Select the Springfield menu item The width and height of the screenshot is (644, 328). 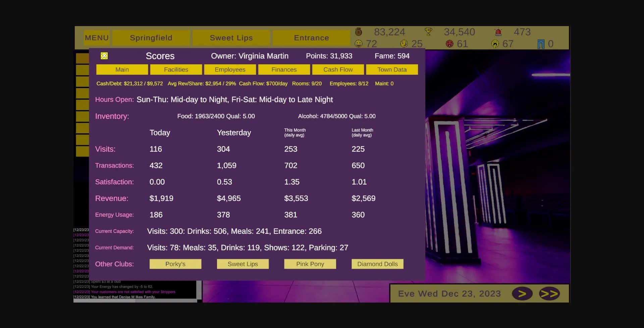tap(151, 38)
